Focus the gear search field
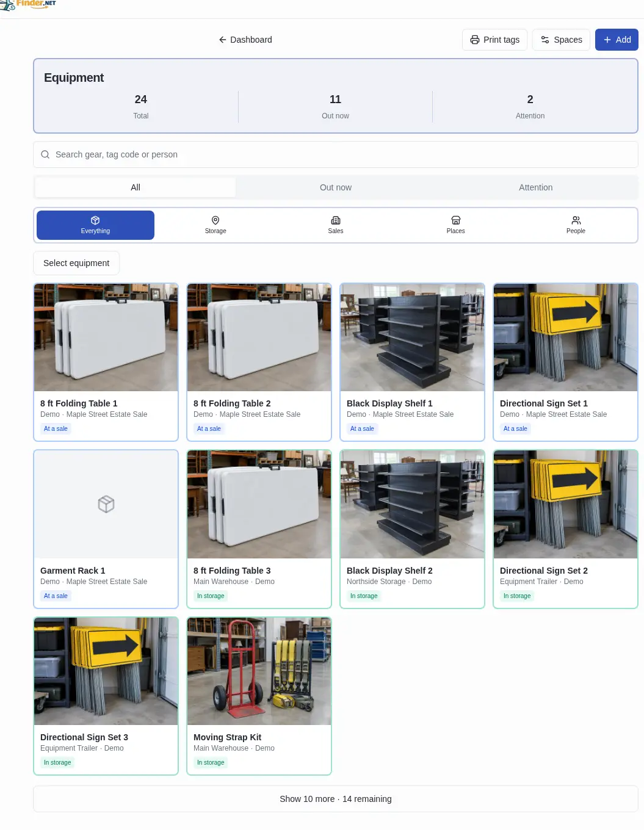The height and width of the screenshot is (830, 644). pos(336,154)
